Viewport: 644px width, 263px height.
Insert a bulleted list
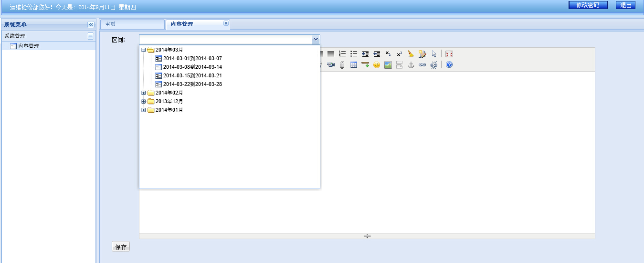point(354,54)
